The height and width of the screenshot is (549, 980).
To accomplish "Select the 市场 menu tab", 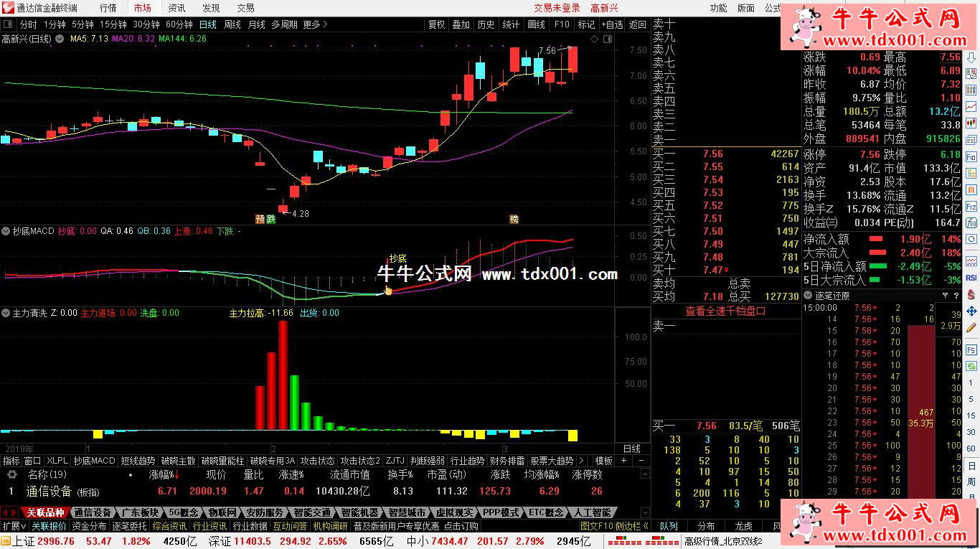I will (x=142, y=8).
